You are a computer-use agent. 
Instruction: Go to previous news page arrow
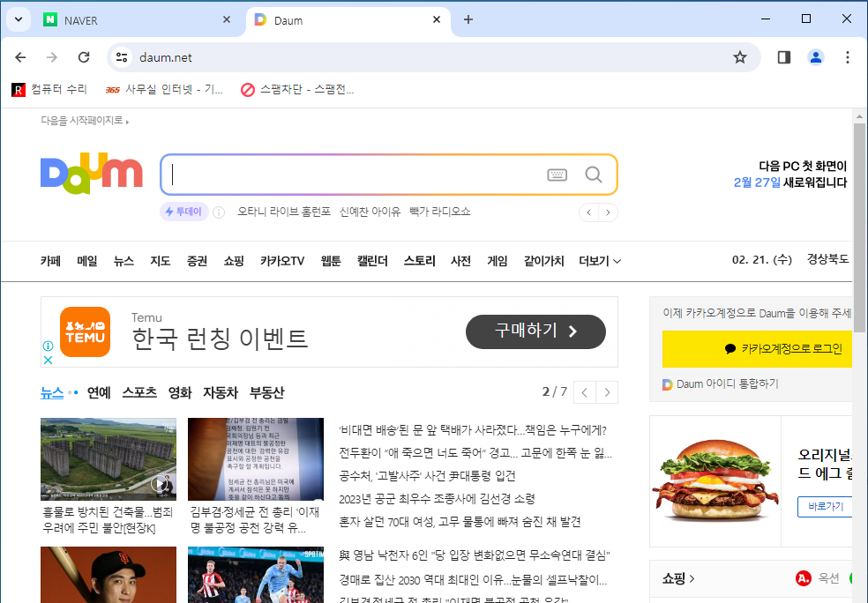585,392
